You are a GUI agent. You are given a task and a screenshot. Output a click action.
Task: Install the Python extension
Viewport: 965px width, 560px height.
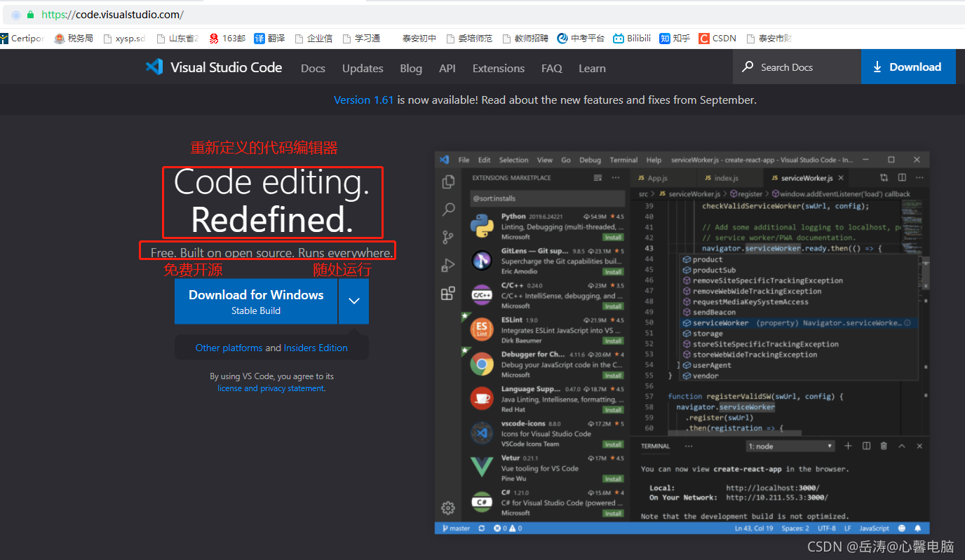point(614,238)
